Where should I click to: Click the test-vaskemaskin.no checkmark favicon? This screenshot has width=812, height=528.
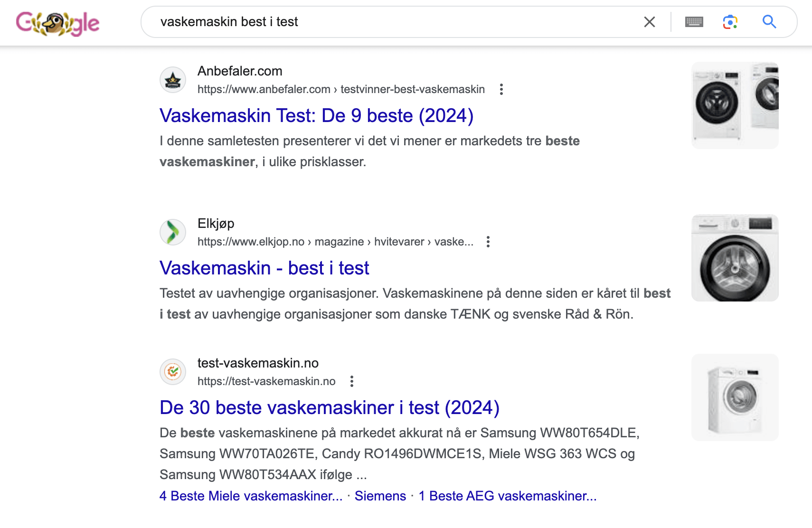click(x=173, y=372)
